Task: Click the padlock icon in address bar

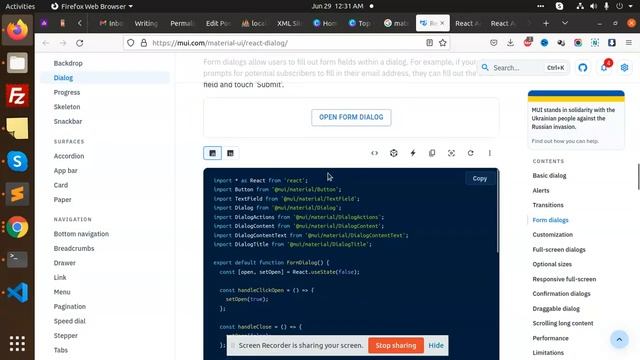Action: (144, 43)
